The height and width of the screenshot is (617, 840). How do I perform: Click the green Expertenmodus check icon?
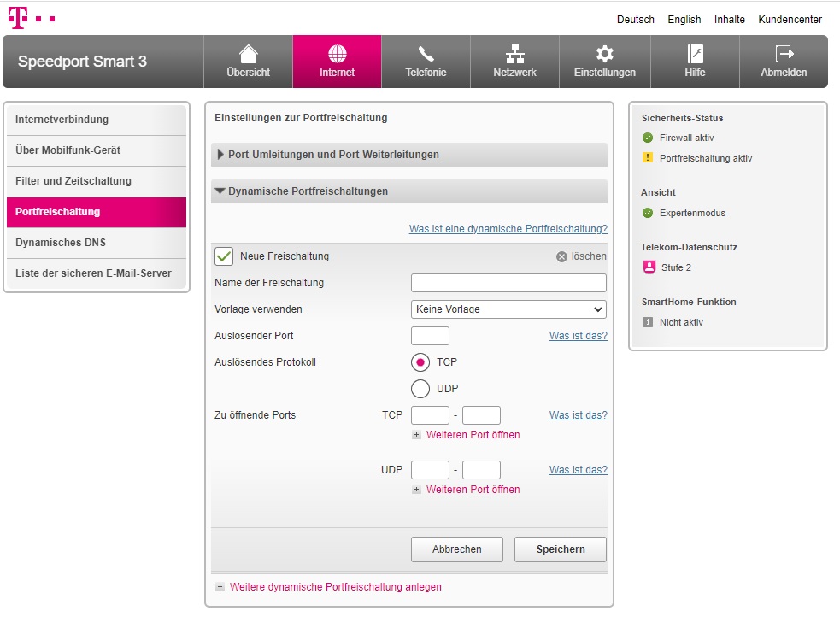pyautogui.click(x=648, y=213)
